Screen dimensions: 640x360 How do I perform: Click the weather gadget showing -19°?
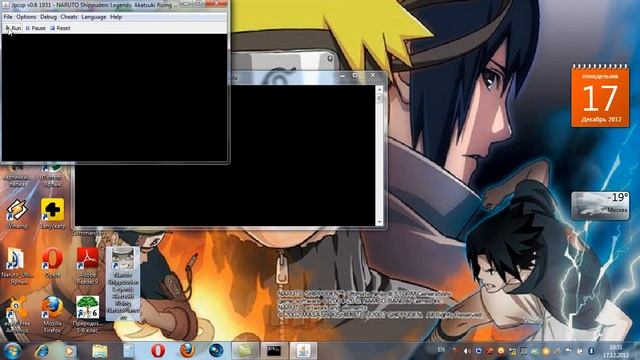[x=600, y=206]
